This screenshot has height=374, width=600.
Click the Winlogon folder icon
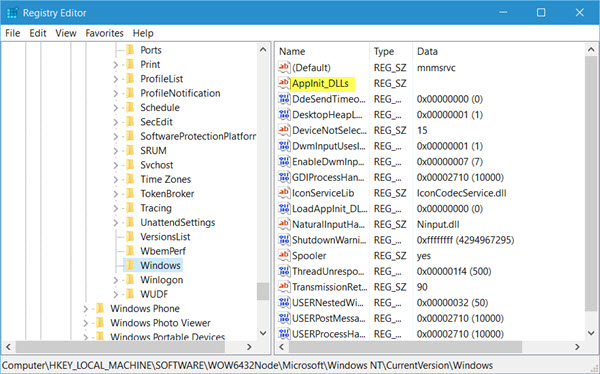[130, 280]
